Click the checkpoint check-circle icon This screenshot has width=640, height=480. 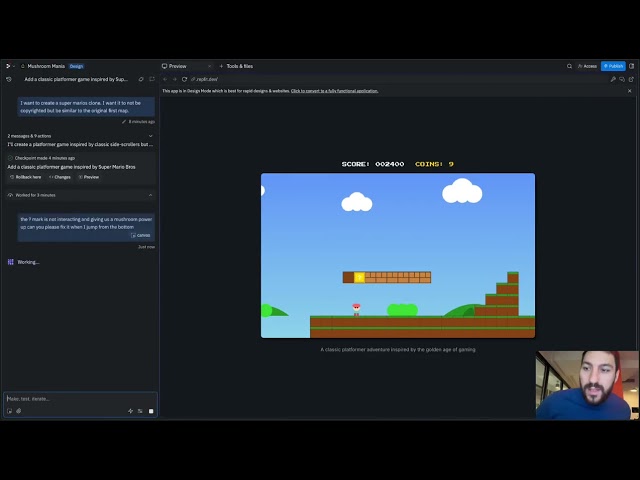click(x=10, y=158)
